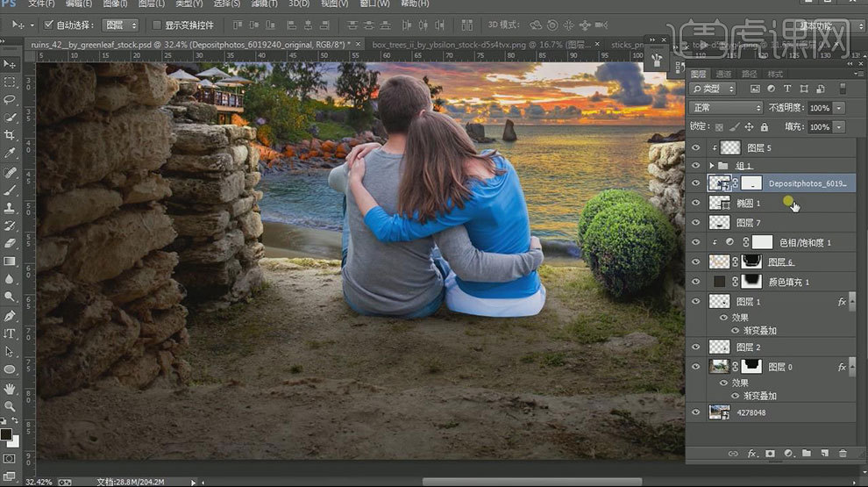
Task: Open the status bar info arrow
Action: coord(193,482)
